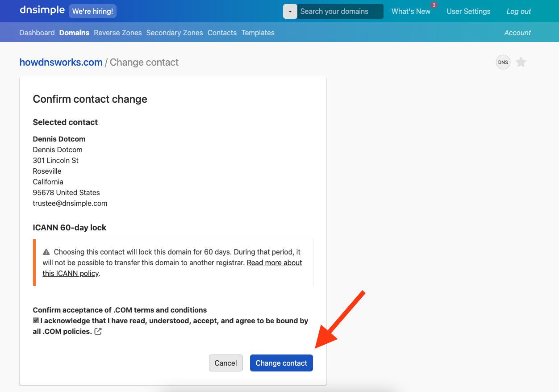
Task: Open the Dashboard tab
Action: pos(37,33)
